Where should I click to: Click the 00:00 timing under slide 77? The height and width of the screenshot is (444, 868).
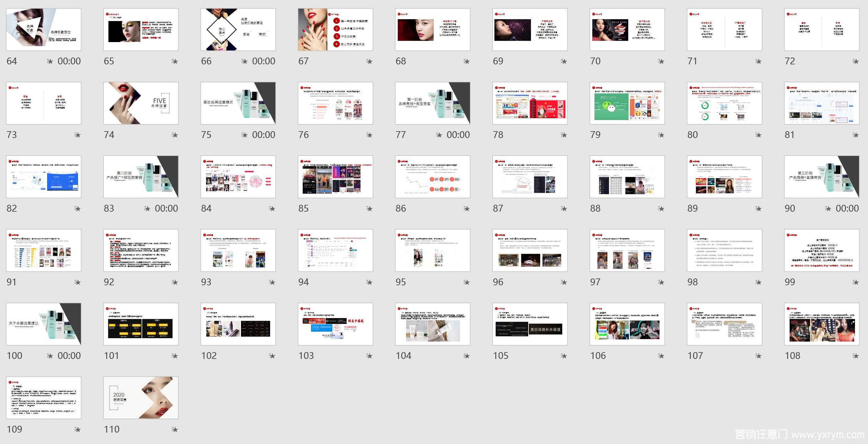point(458,135)
